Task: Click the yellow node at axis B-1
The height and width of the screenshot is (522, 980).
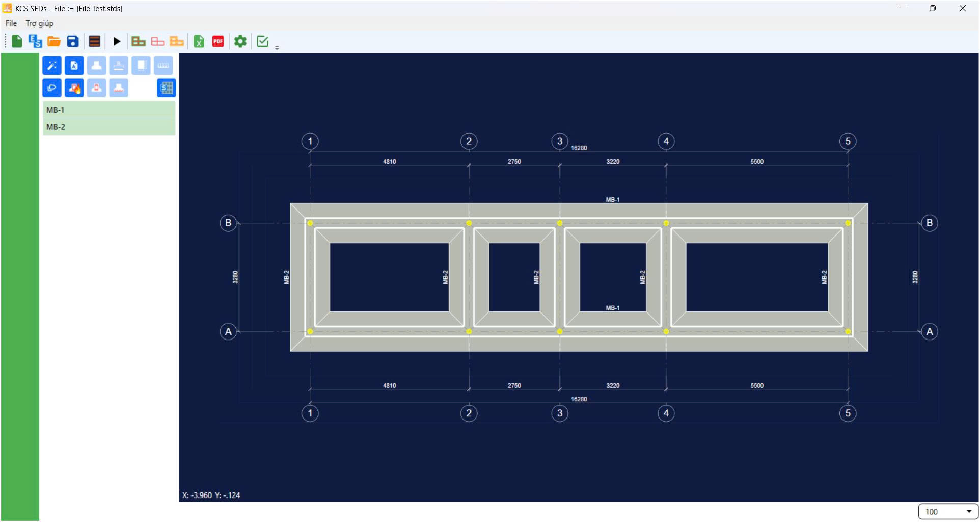Action: [x=310, y=223]
